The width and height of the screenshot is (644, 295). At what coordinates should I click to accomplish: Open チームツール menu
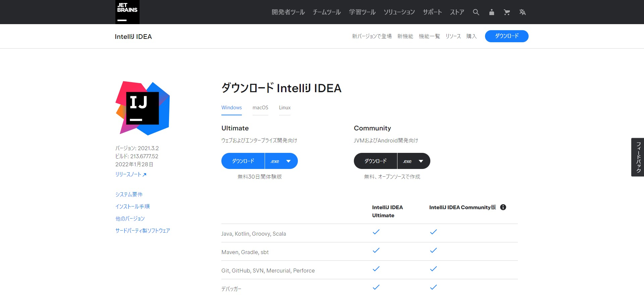(327, 12)
